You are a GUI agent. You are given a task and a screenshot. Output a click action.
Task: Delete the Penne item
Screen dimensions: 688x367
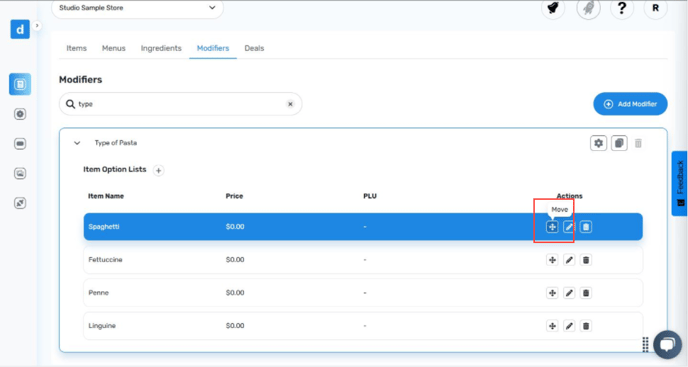[x=586, y=293]
